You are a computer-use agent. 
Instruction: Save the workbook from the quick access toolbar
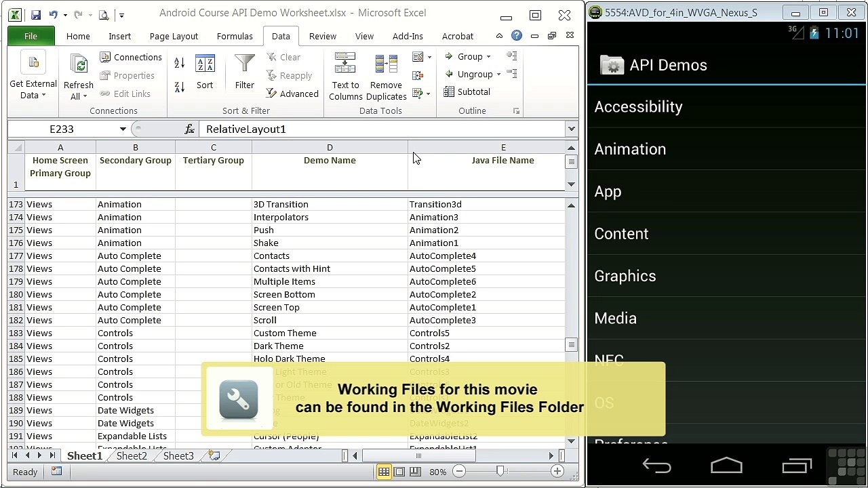point(36,14)
